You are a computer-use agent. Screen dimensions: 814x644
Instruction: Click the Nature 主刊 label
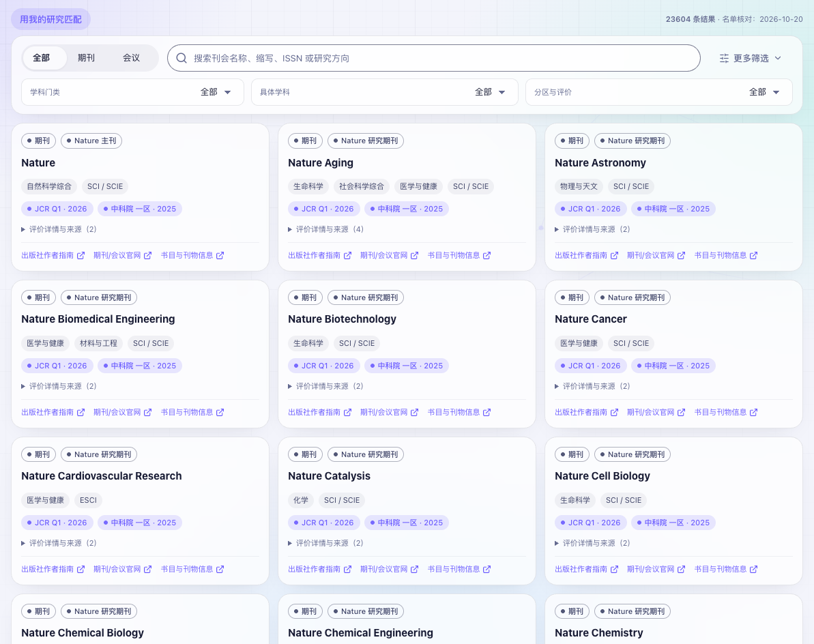point(91,141)
